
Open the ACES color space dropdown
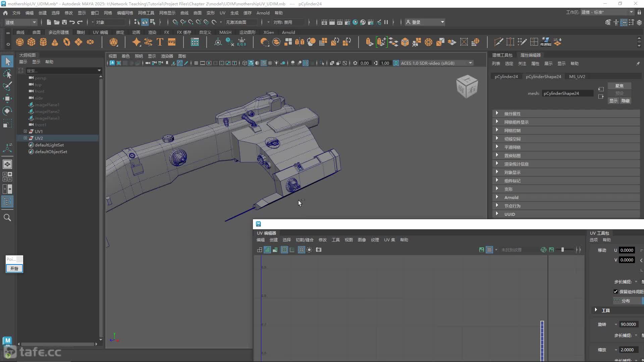pyautogui.click(x=436, y=63)
